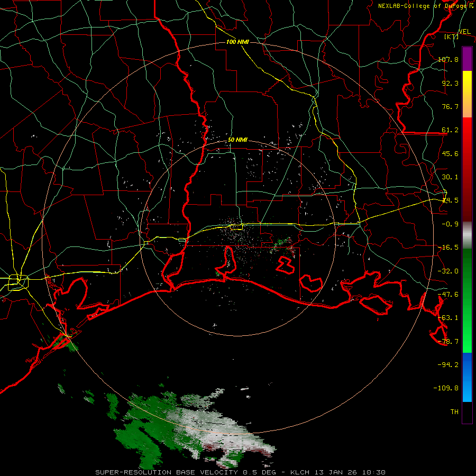Click the 30.1 scale label

450,177
